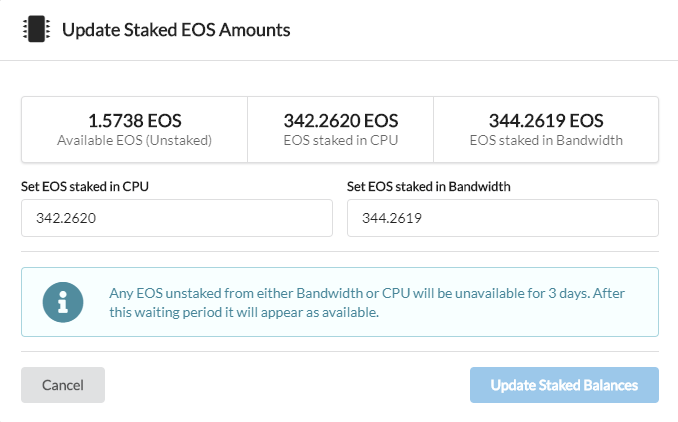Click the microchip icon in dialog header
This screenshot has width=678, height=422.
[36, 29]
